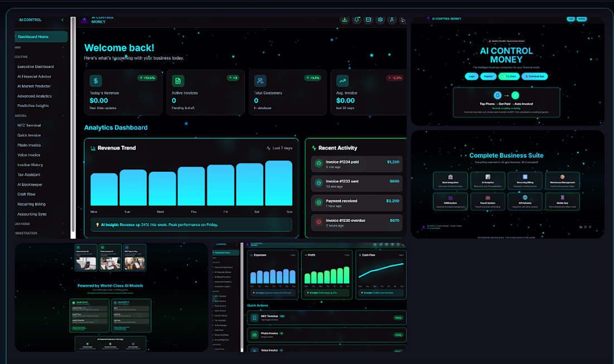This screenshot has width=614, height=364.
Task: Open the user profile icon in the large dashboard header
Action: pos(392,20)
